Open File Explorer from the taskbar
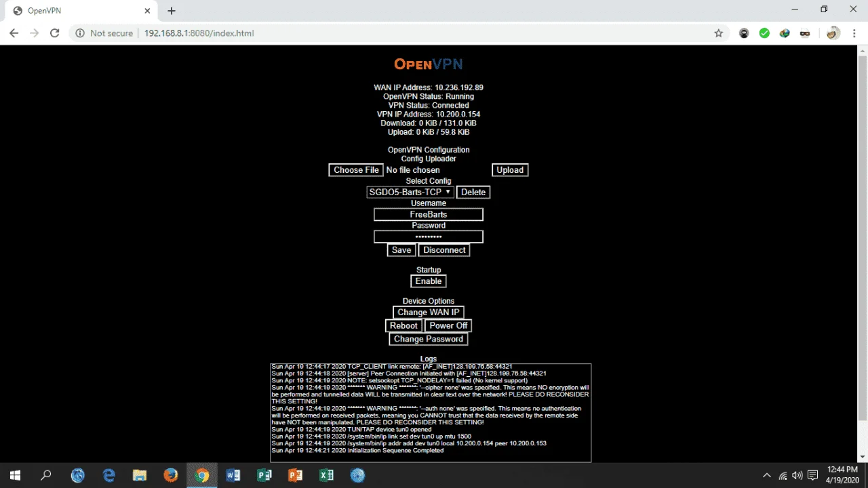This screenshot has height=488, width=868. 140,476
